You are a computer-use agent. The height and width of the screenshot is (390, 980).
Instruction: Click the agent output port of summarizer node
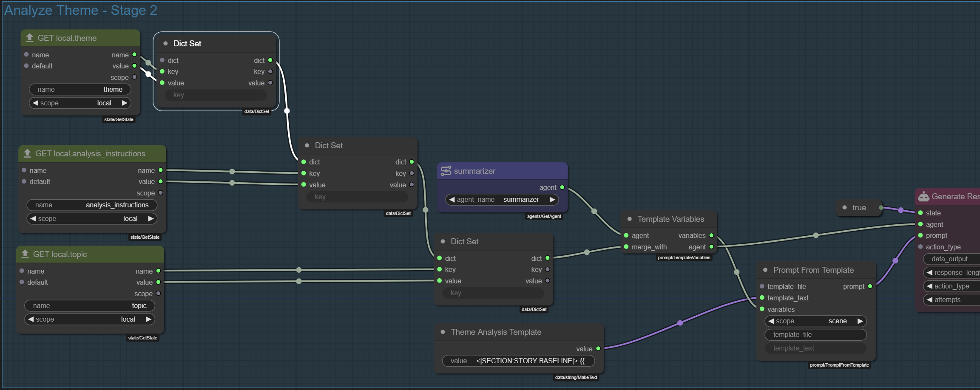pyautogui.click(x=562, y=187)
